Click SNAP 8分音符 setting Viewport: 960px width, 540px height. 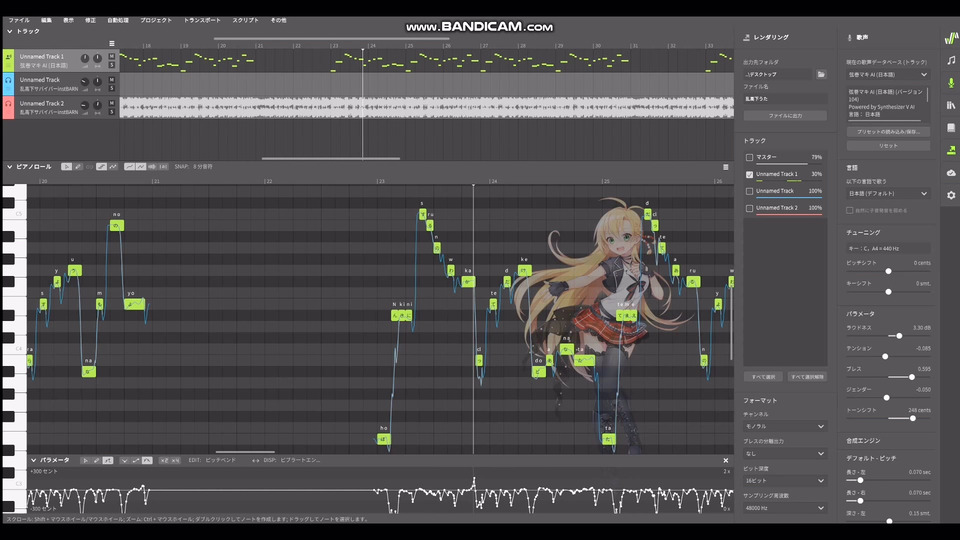pos(193,167)
